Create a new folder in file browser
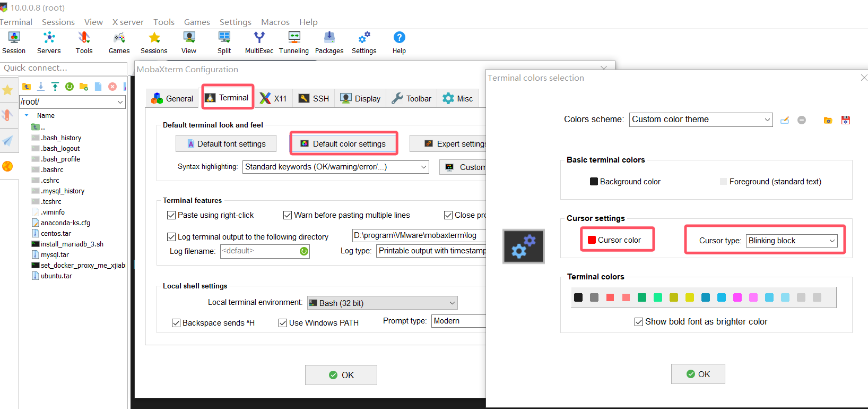The width and height of the screenshot is (868, 409). pyautogui.click(x=84, y=87)
